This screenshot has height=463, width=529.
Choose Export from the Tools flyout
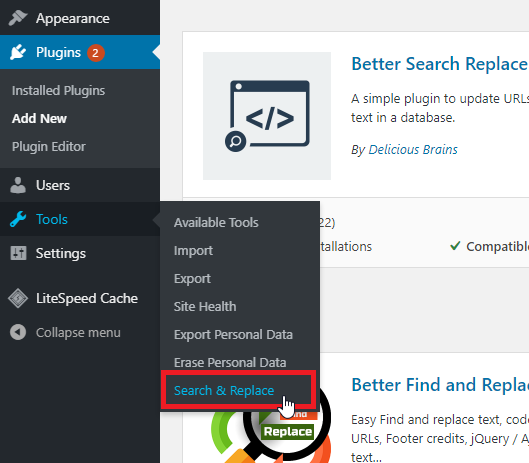(x=192, y=279)
